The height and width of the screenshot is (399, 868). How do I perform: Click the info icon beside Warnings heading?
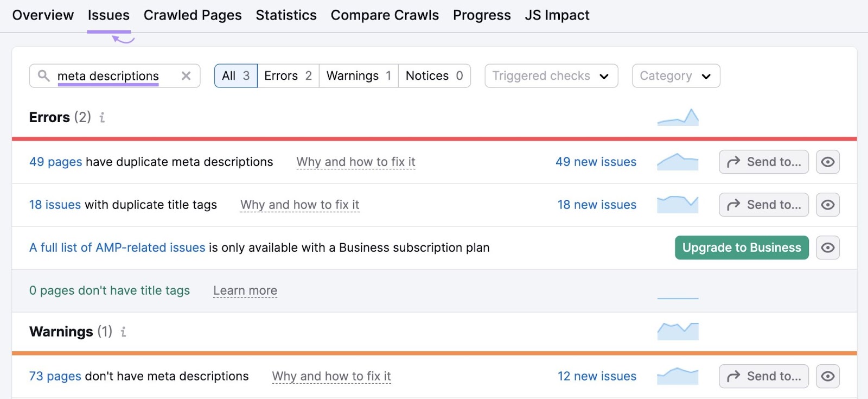click(x=123, y=332)
